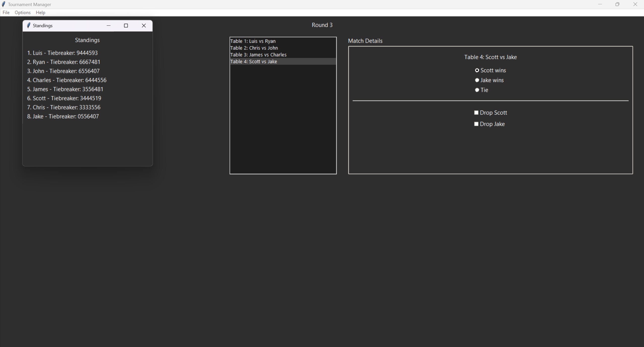
Task: Click the Standings heading inside the panel
Action: point(87,40)
